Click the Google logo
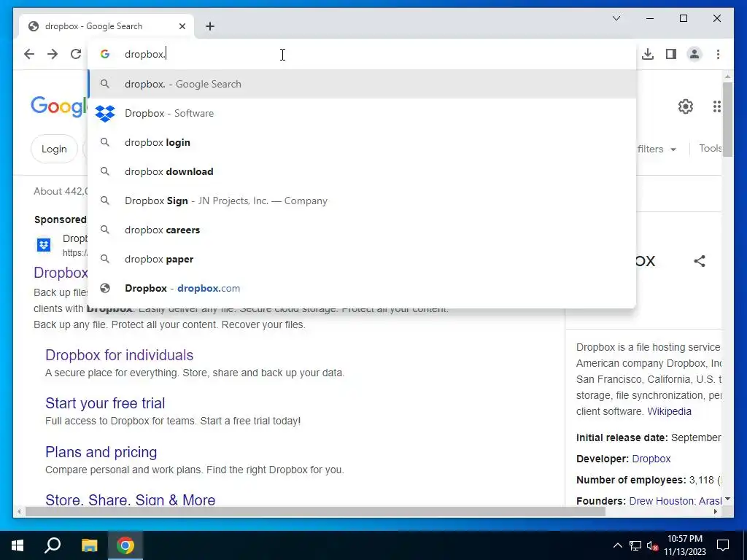Image resolution: width=747 pixels, height=560 pixels. (59, 106)
